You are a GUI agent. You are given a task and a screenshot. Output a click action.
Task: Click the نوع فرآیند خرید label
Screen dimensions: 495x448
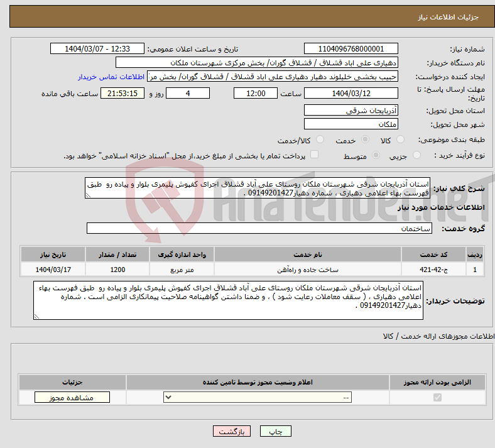pyautogui.click(x=460, y=155)
